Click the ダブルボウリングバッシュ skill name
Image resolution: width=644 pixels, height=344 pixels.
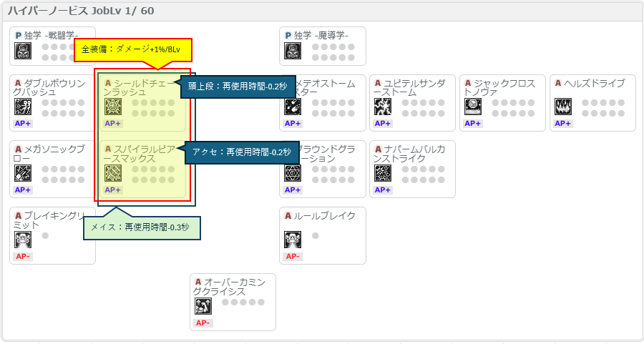pyautogui.click(x=49, y=88)
